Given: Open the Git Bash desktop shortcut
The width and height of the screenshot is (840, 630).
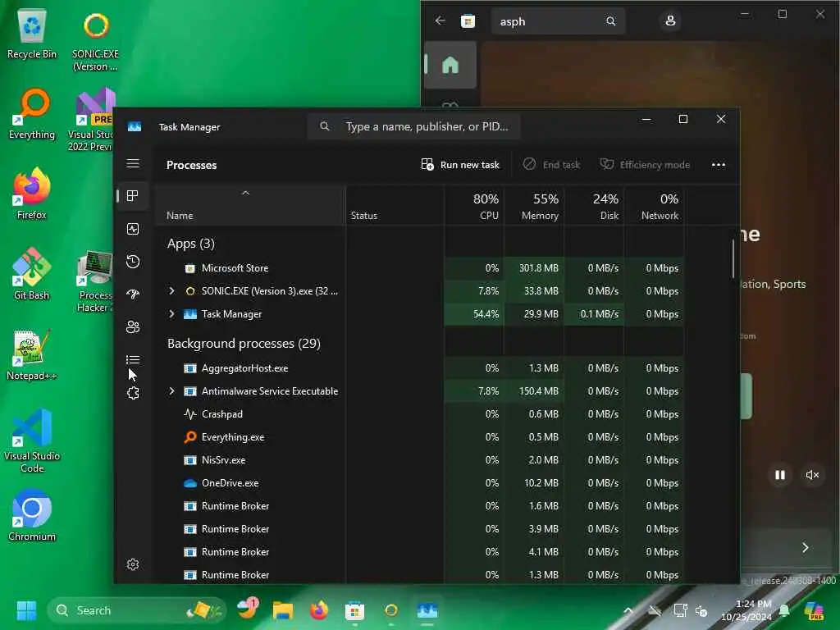Looking at the screenshot, I should 32,274.
